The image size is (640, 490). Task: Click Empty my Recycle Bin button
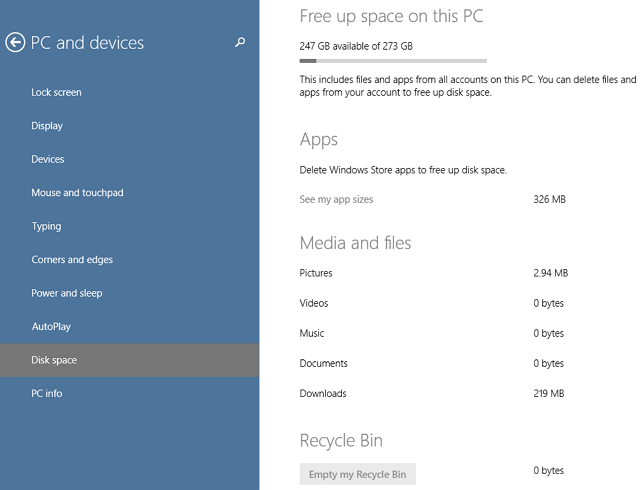pyautogui.click(x=358, y=474)
